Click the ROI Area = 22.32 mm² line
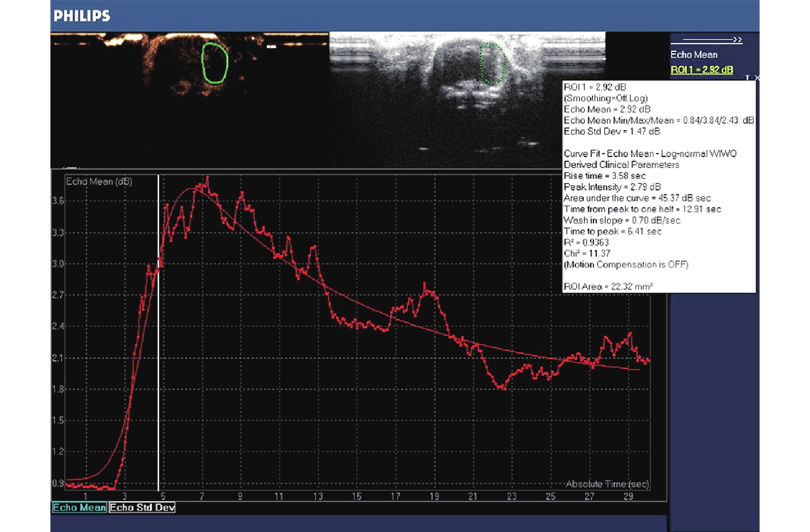810x532 pixels. point(608,286)
